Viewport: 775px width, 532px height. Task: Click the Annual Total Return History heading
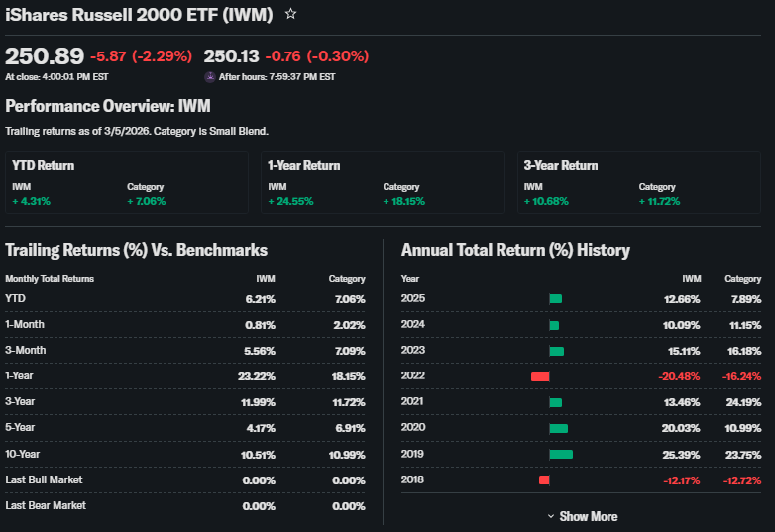515,250
